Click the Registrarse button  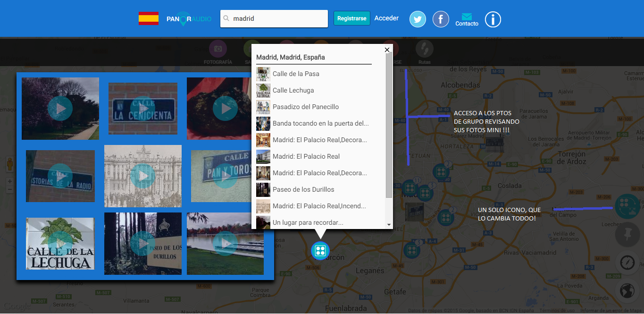pyautogui.click(x=351, y=18)
